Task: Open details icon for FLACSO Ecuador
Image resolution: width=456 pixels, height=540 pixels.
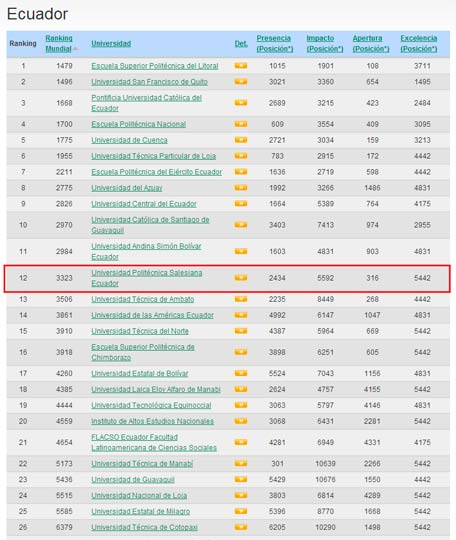Action: [241, 442]
